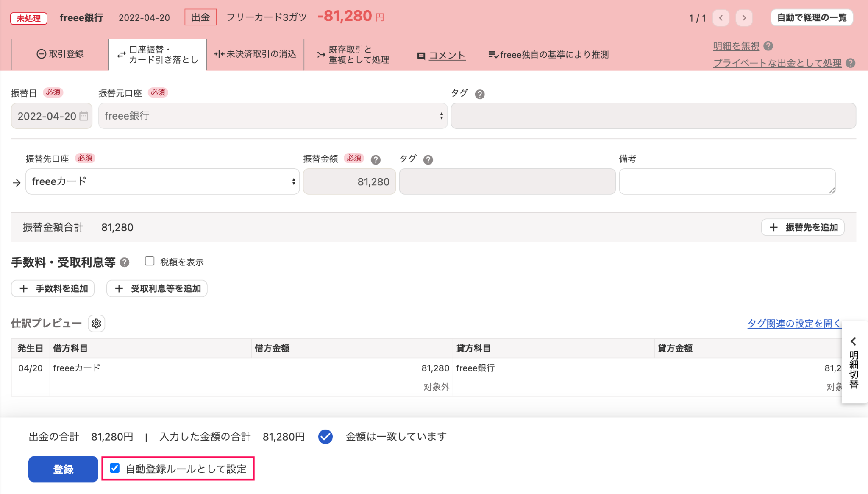Click プライベートな出金として処理 link
This screenshot has width=868, height=494.
pos(777,63)
